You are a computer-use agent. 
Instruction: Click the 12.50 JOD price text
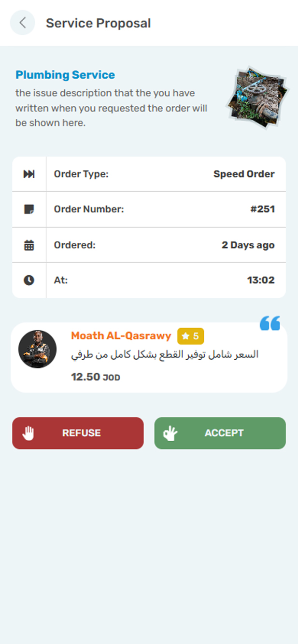coord(95,377)
